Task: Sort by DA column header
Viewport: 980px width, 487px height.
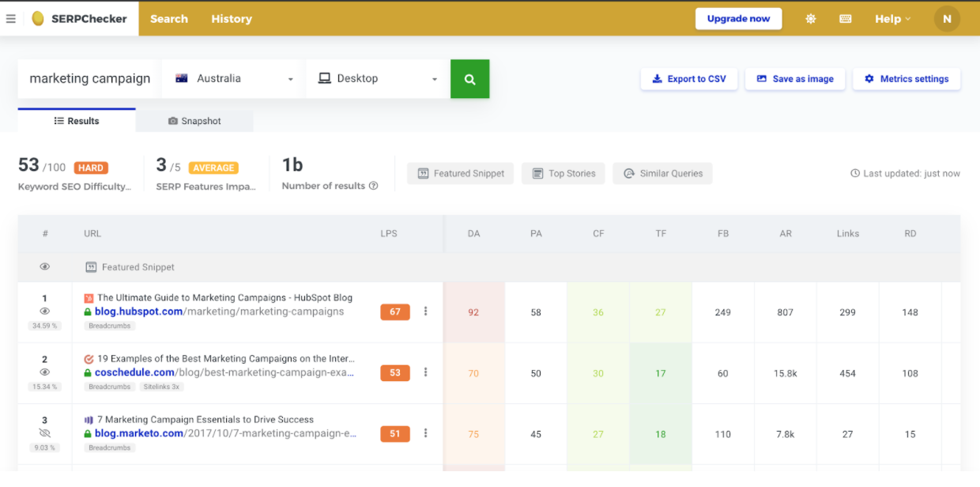Action: click(473, 234)
